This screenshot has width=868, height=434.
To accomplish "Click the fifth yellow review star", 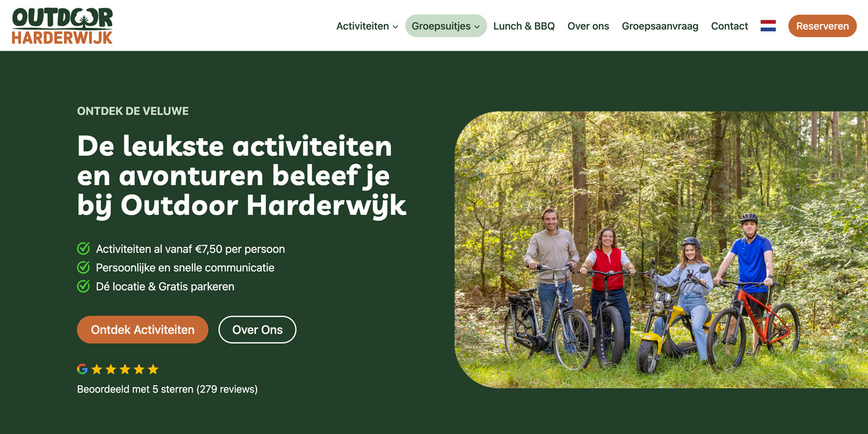I will [x=154, y=369].
